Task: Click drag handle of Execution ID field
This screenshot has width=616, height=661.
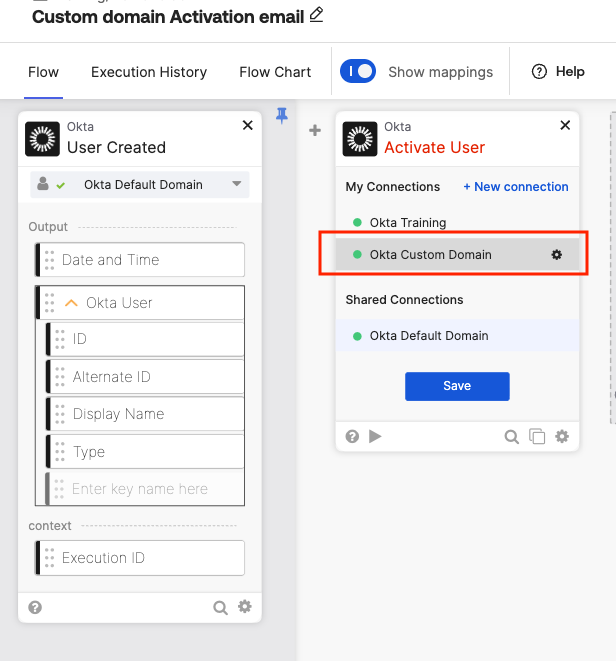Action: point(49,558)
